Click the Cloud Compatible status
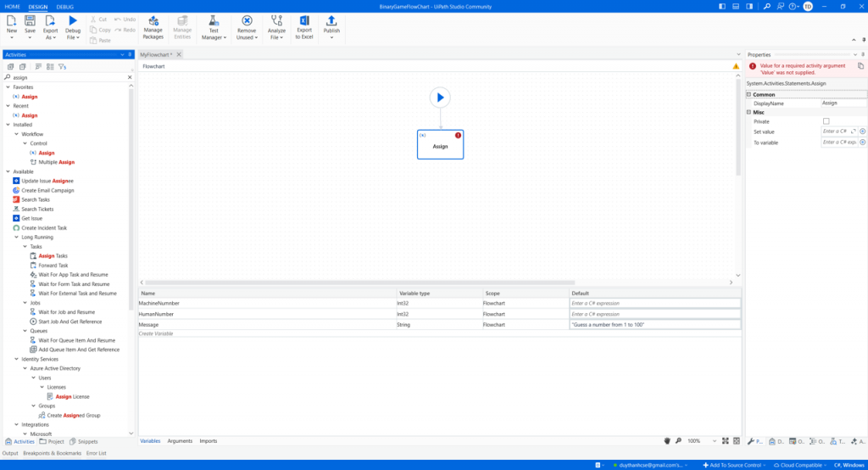868x470 pixels. (x=799, y=465)
